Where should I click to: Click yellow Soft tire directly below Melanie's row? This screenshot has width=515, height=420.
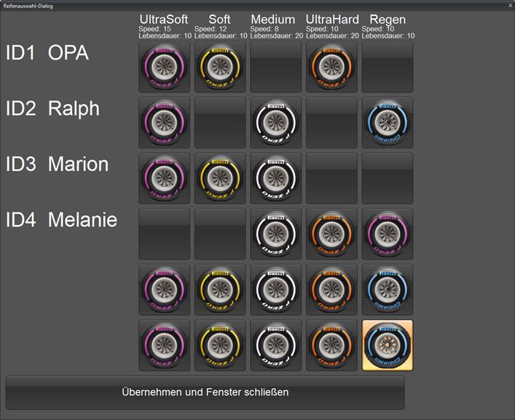(x=220, y=290)
